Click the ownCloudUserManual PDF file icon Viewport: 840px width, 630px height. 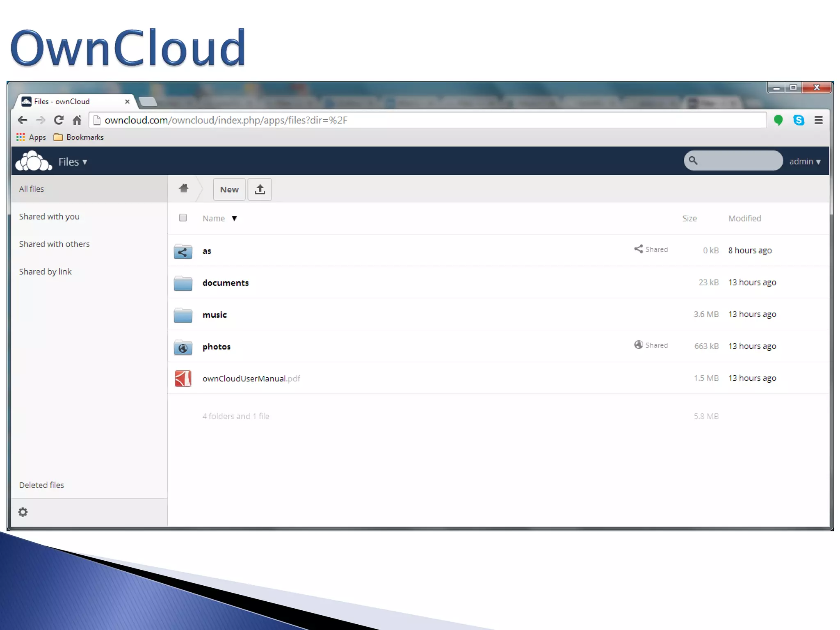pyautogui.click(x=183, y=378)
